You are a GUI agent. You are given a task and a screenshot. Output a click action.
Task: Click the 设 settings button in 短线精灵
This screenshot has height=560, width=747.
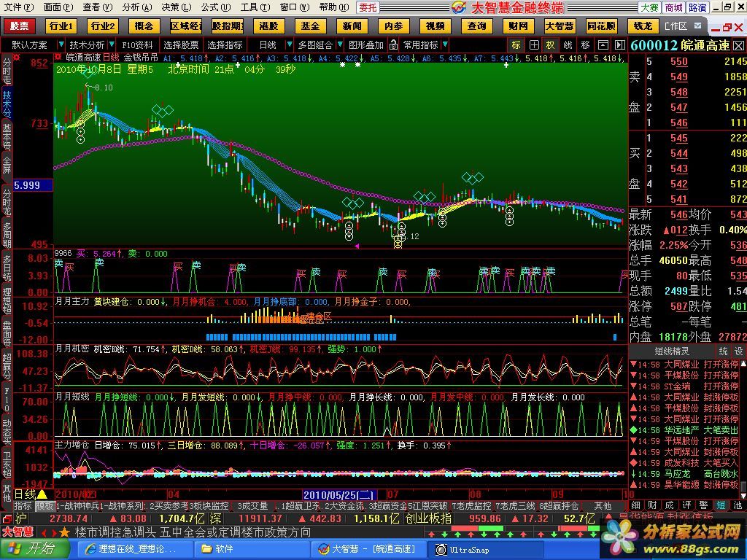738,351
